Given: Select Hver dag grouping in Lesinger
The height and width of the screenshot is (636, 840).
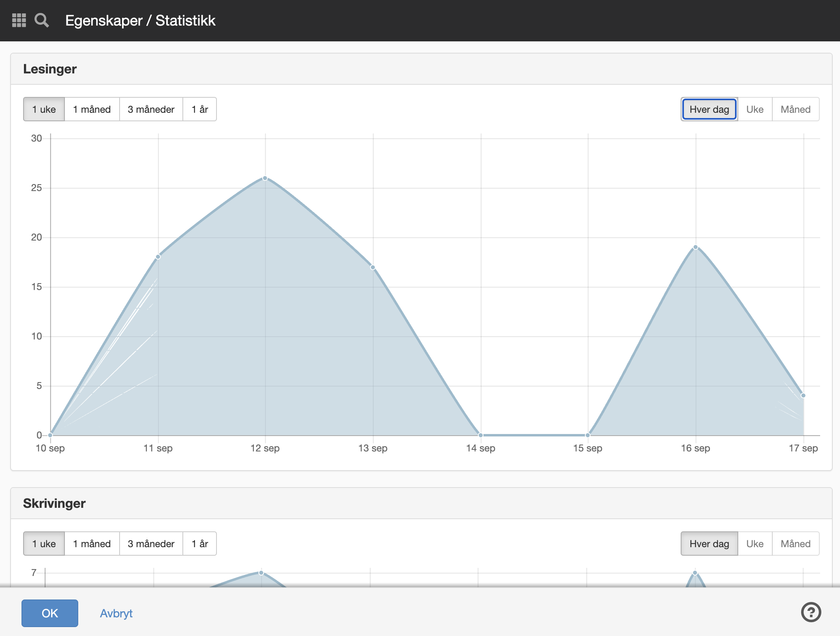Looking at the screenshot, I should click(x=709, y=109).
